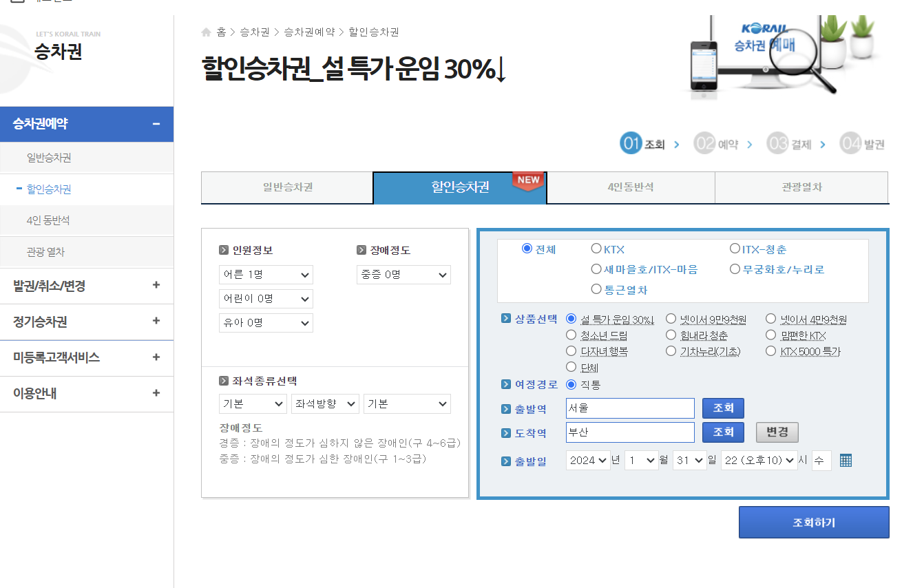The height and width of the screenshot is (588, 913).
Task: Open the departure month dropdown
Action: tap(641, 460)
